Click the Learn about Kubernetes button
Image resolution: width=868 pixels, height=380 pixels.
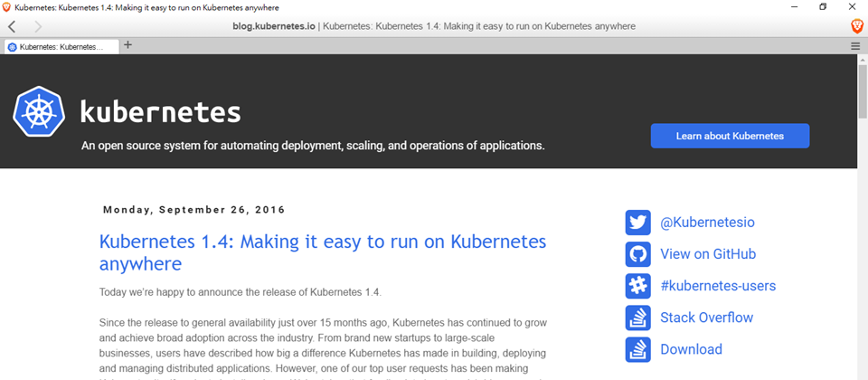coord(730,136)
